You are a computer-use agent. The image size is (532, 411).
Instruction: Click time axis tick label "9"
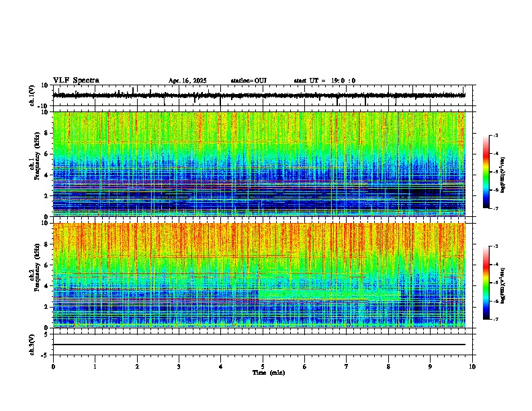click(x=430, y=367)
